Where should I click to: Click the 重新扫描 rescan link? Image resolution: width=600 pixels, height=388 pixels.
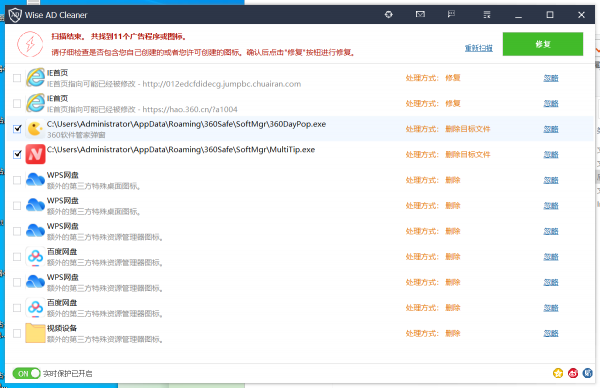(478, 48)
